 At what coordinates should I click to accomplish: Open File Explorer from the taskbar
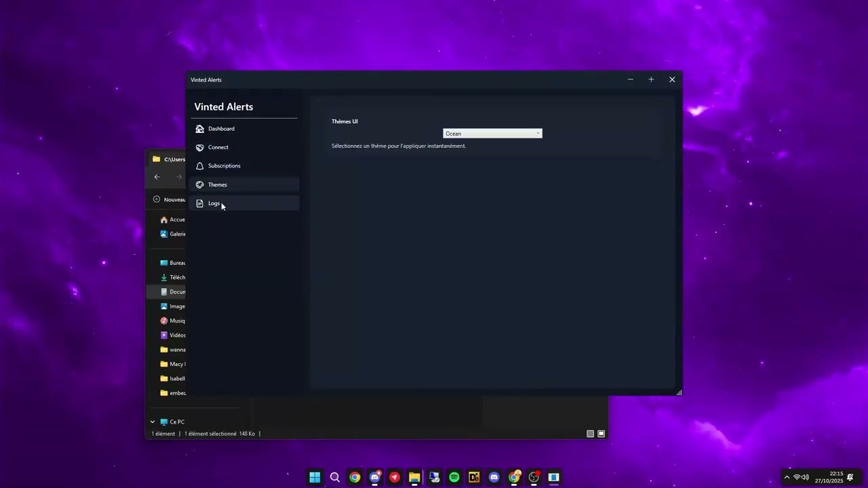point(414,477)
